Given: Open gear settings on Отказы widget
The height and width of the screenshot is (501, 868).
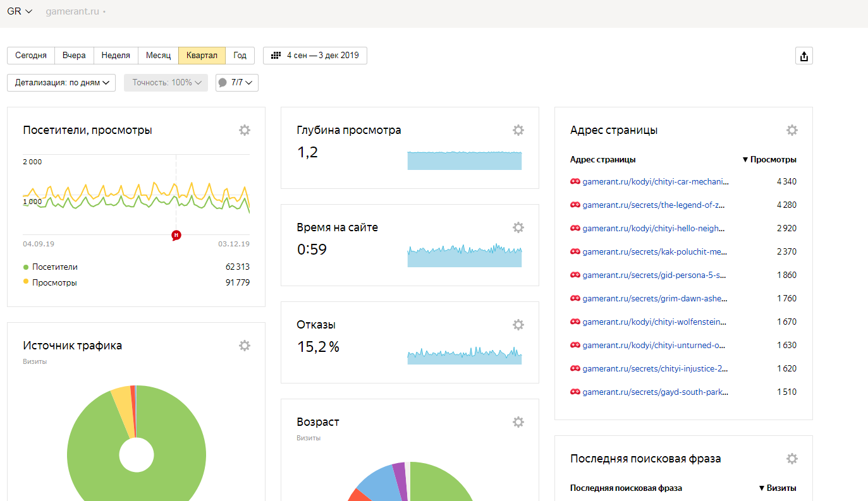Looking at the screenshot, I should click(x=518, y=325).
